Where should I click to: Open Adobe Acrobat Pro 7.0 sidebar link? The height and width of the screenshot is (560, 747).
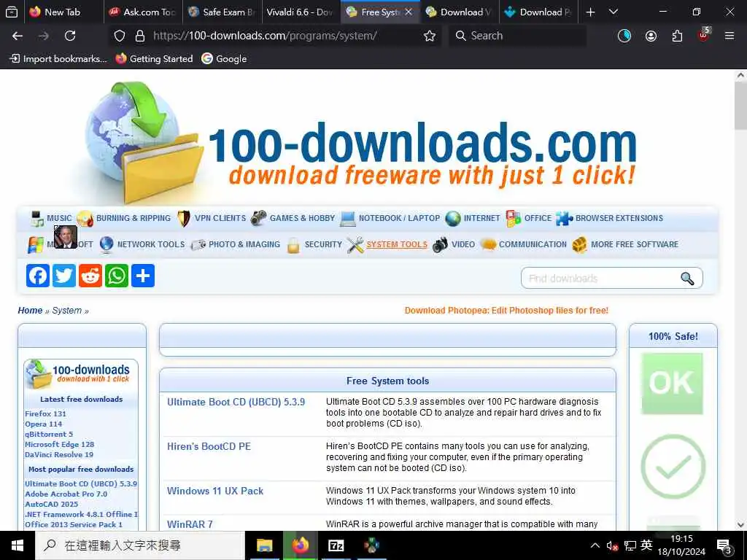click(x=66, y=494)
